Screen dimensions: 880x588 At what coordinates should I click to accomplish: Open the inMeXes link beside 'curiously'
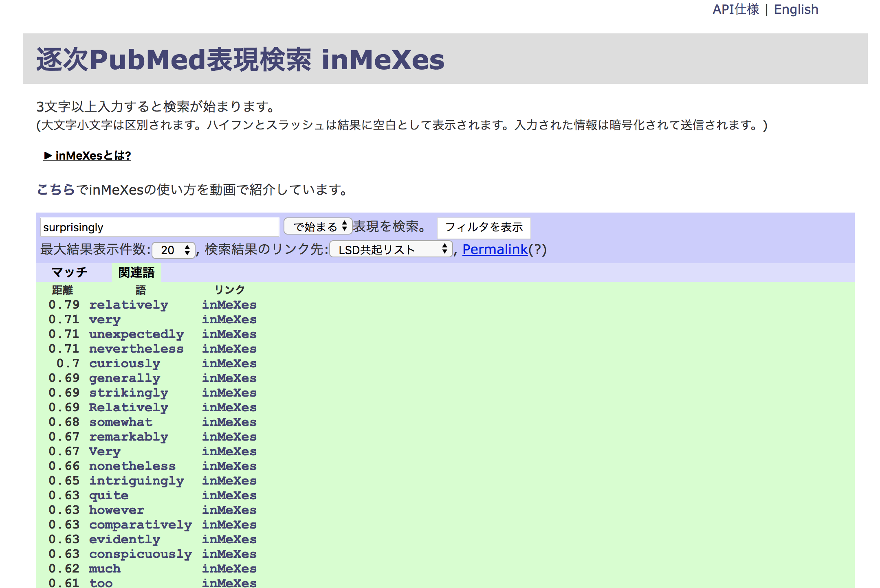click(x=229, y=363)
